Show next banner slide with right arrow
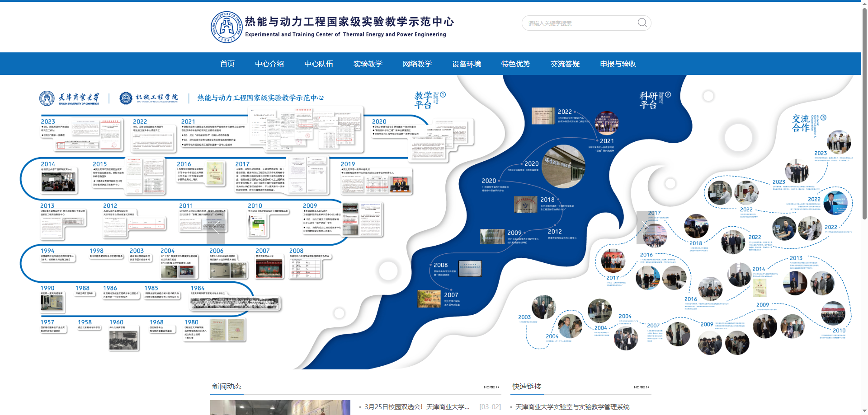This screenshot has width=868, height=415. 646,228
